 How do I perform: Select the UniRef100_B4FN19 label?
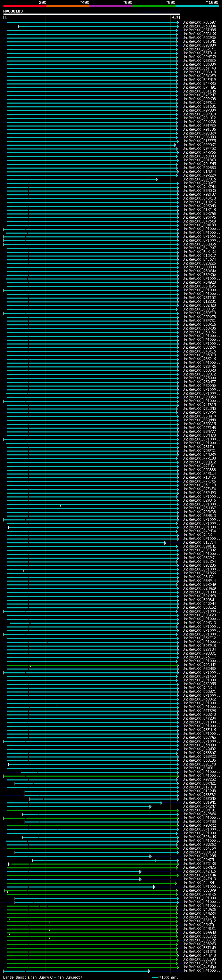click(199, 80)
